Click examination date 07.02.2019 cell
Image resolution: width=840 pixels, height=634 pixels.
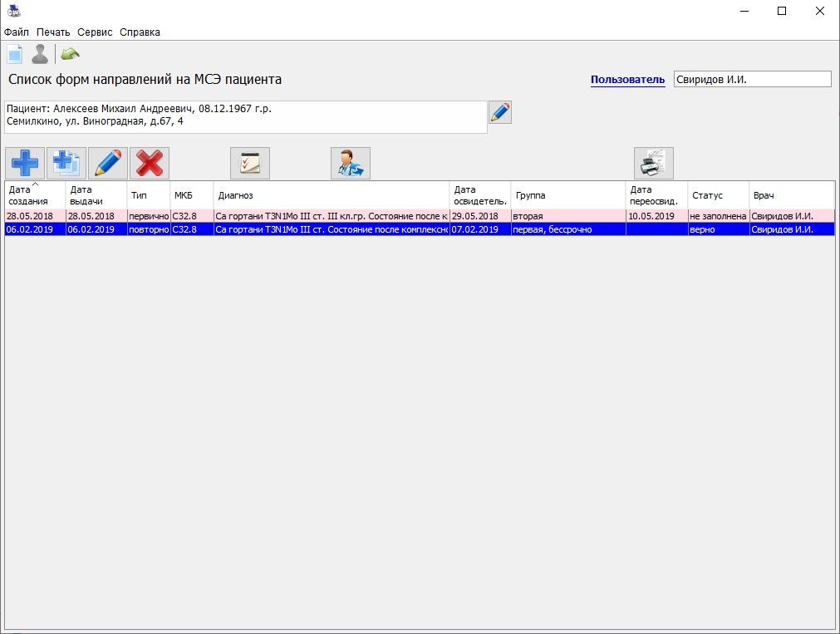(480, 229)
